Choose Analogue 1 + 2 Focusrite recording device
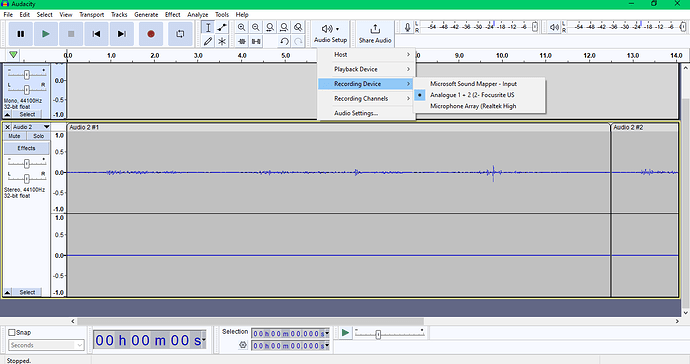This screenshot has height=364, width=690. [x=480, y=95]
